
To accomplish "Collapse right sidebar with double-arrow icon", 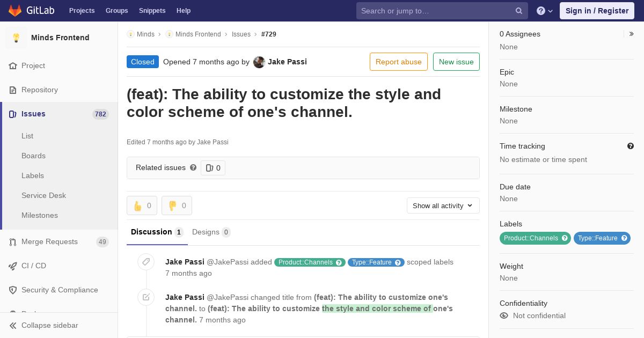I will click(x=632, y=34).
